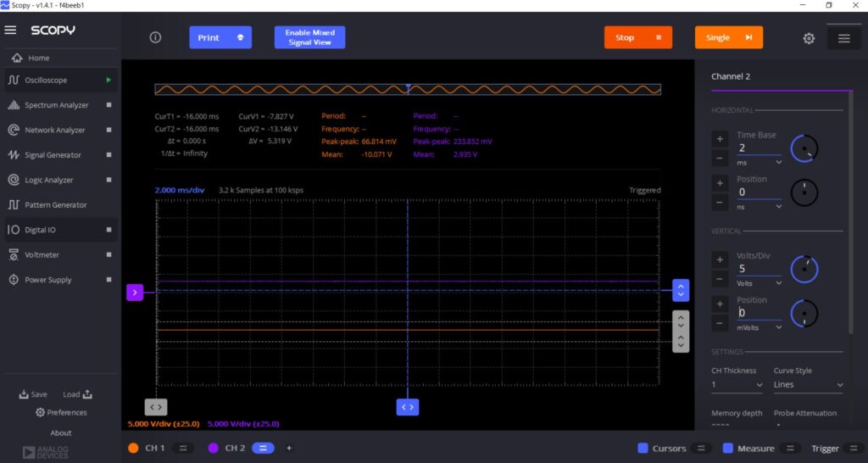Click the Volts/Div rotary knob

[804, 270]
